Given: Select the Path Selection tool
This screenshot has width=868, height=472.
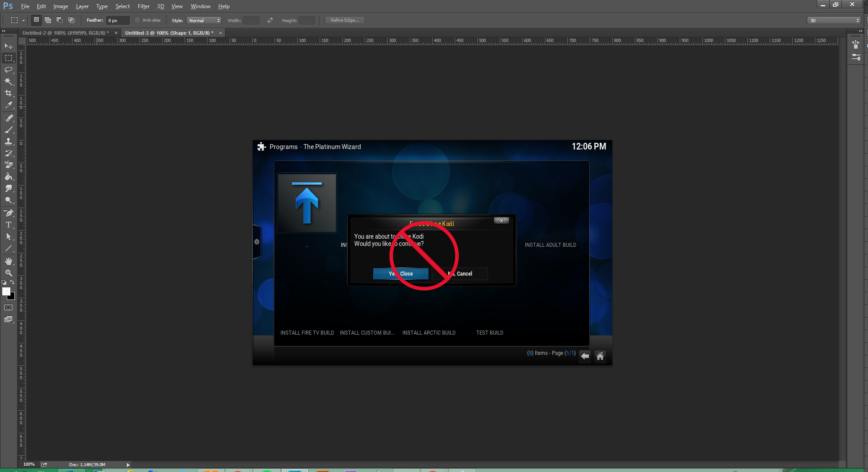Looking at the screenshot, I should [x=9, y=236].
